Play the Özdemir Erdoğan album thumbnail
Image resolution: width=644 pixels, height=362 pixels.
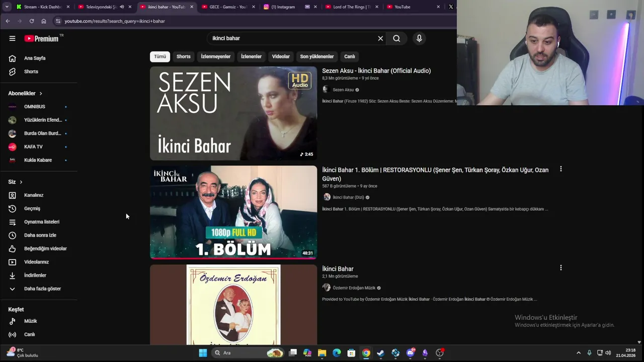233,305
